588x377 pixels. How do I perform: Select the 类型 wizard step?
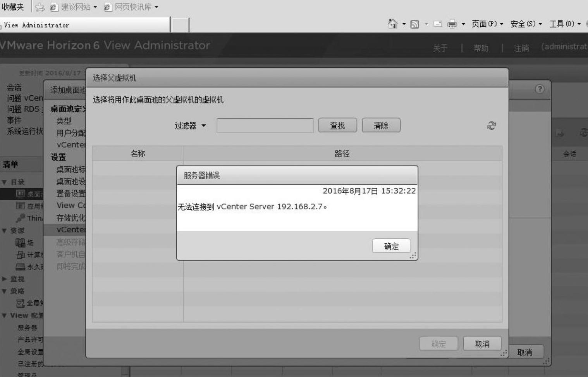64,121
